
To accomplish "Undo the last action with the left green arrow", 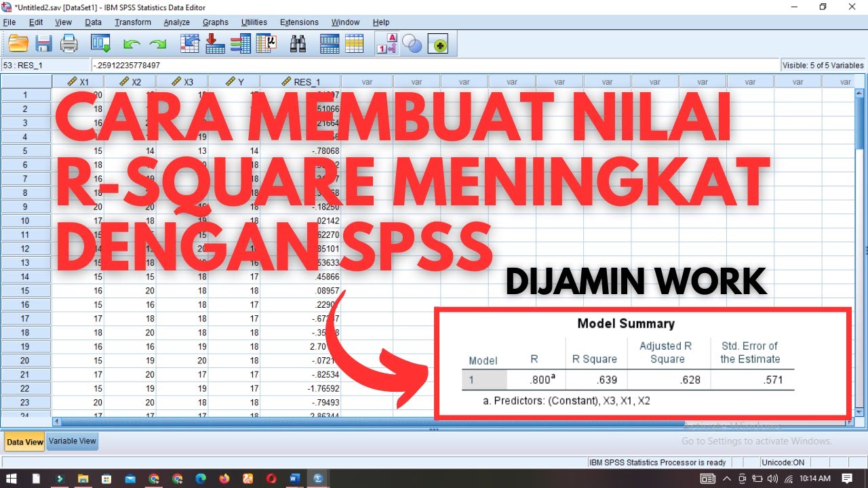I will click(x=132, y=45).
